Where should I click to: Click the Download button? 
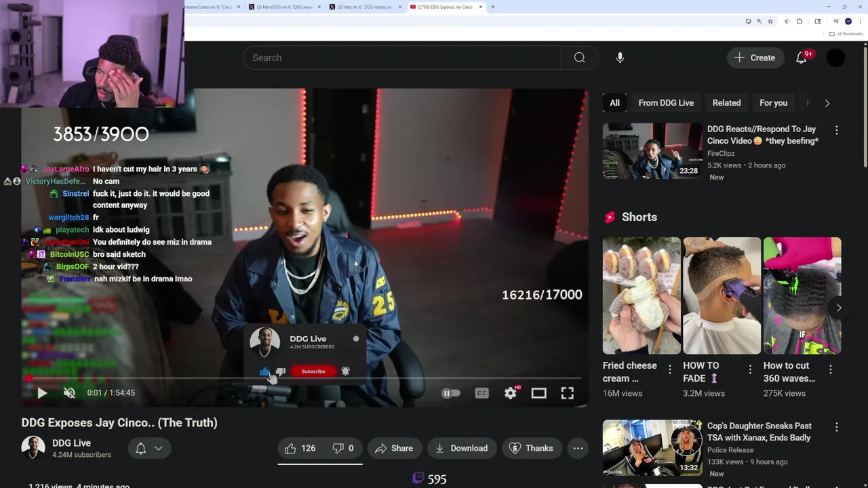click(461, 448)
